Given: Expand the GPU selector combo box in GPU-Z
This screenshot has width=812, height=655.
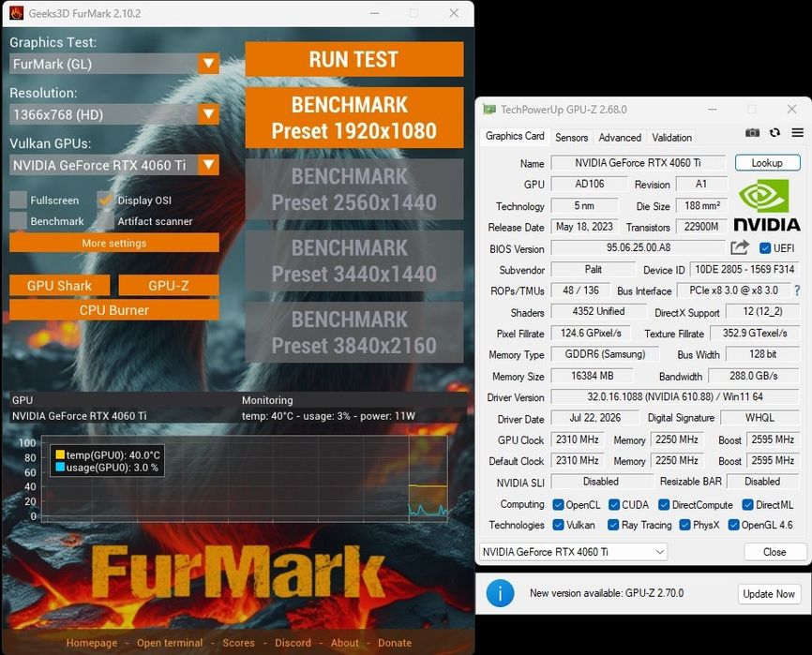Looking at the screenshot, I should [x=573, y=552].
